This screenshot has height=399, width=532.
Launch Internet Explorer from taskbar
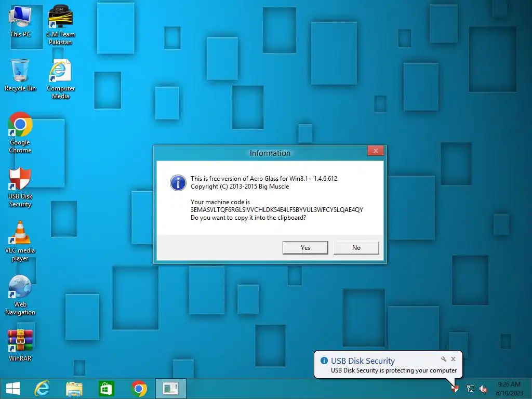point(42,389)
